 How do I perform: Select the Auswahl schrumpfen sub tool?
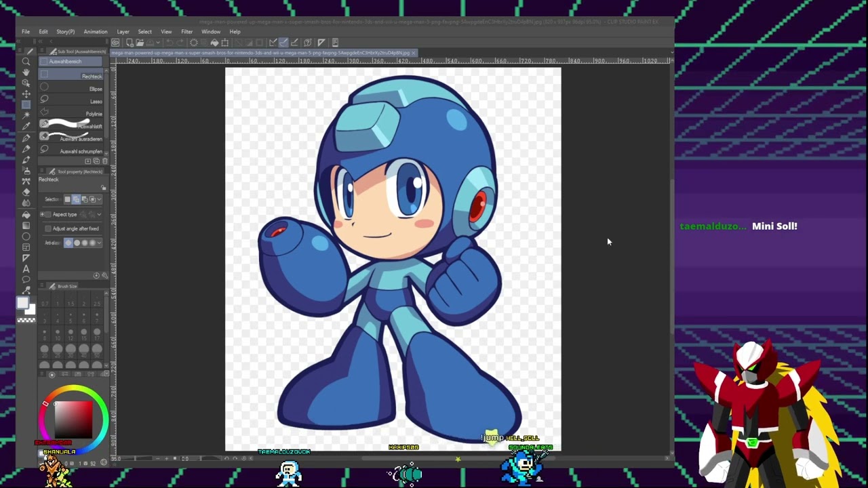point(71,148)
